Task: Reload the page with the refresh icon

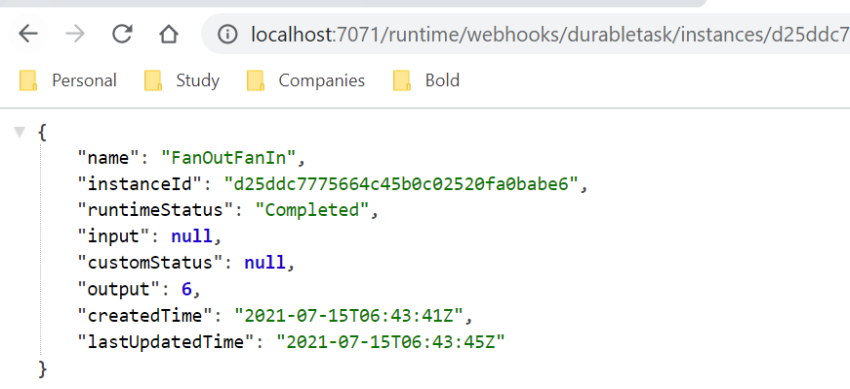Action: pos(123,35)
